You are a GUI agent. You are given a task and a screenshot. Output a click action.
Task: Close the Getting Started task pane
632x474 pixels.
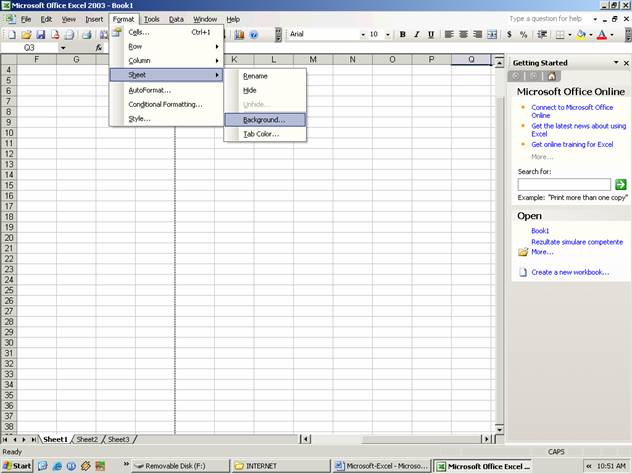pyautogui.click(x=626, y=63)
